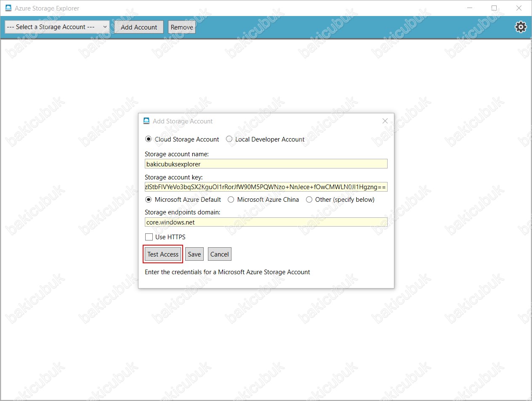
Task: Minimize the Azure Storage Explorer window
Action: (470, 8)
